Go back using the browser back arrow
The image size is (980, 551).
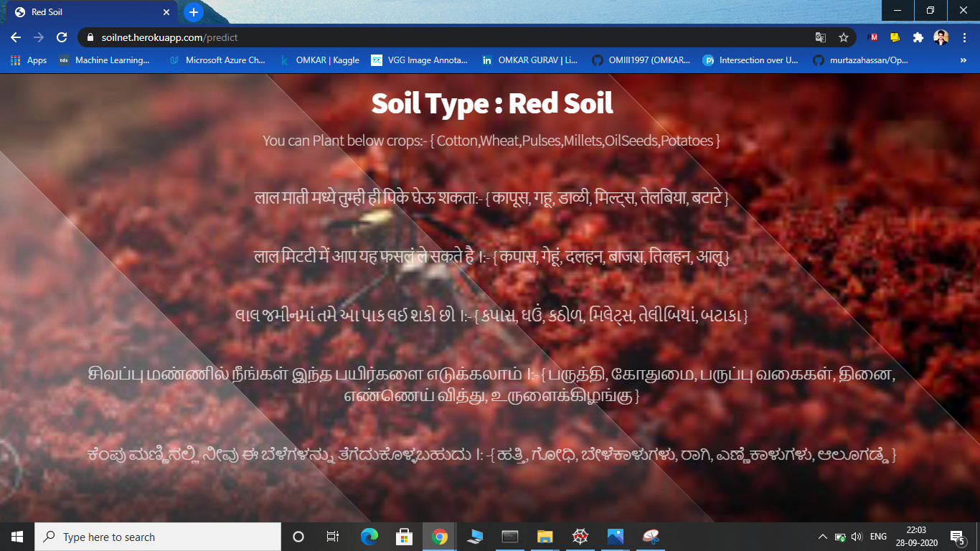[16, 37]
